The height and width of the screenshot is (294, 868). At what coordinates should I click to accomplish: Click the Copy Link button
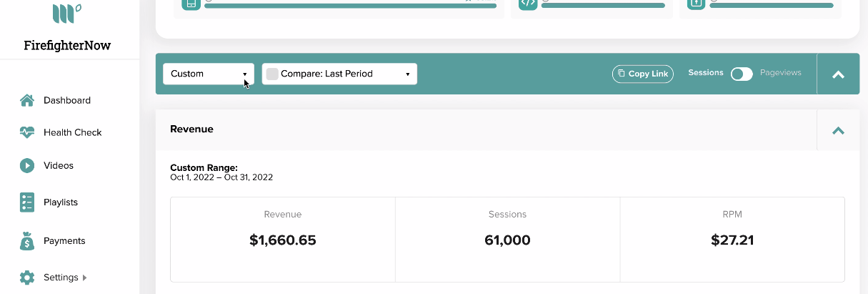[x=643, y=74]
